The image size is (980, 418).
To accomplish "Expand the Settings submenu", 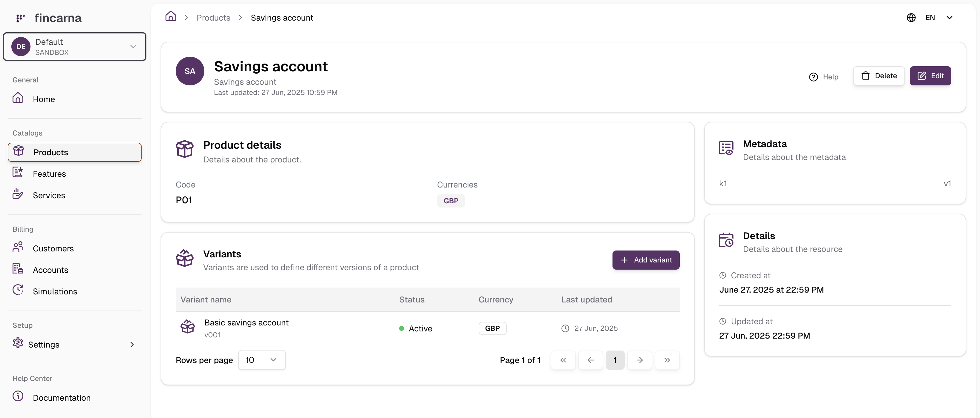I will [75, 344].
